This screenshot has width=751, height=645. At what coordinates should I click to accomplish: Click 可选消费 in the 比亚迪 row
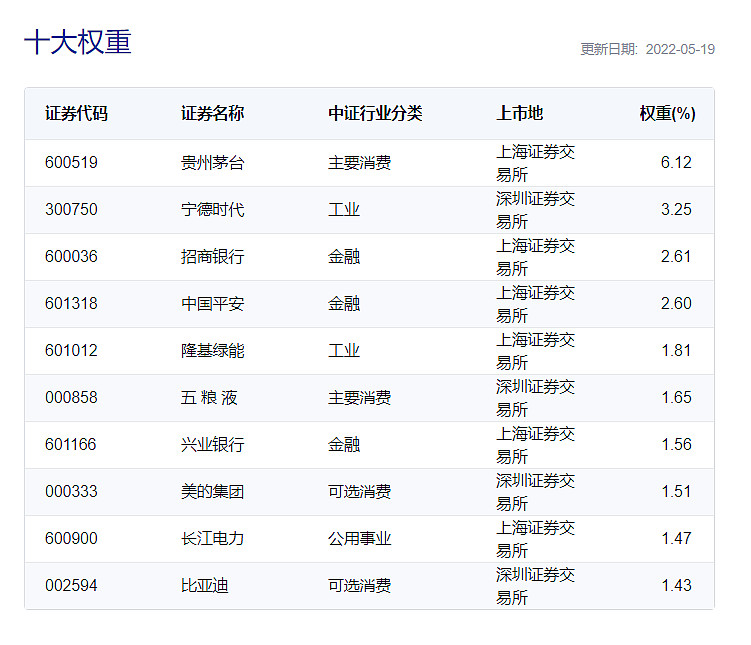point(360,585)
